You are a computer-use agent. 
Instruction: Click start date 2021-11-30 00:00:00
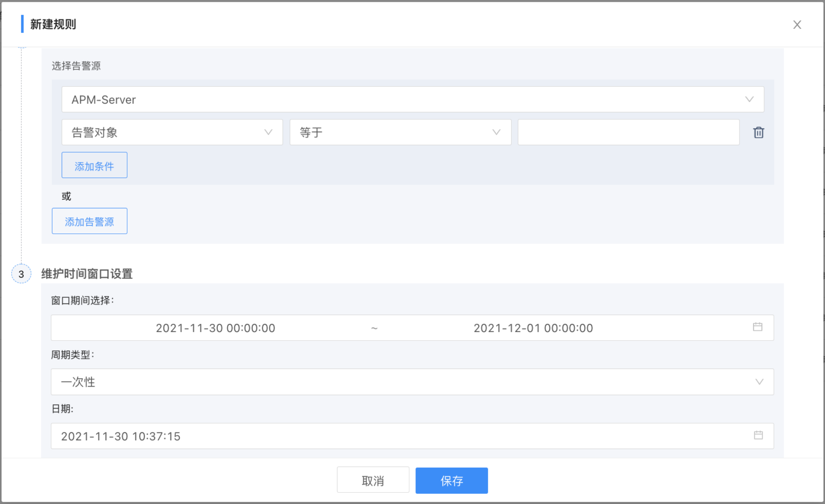215,328
